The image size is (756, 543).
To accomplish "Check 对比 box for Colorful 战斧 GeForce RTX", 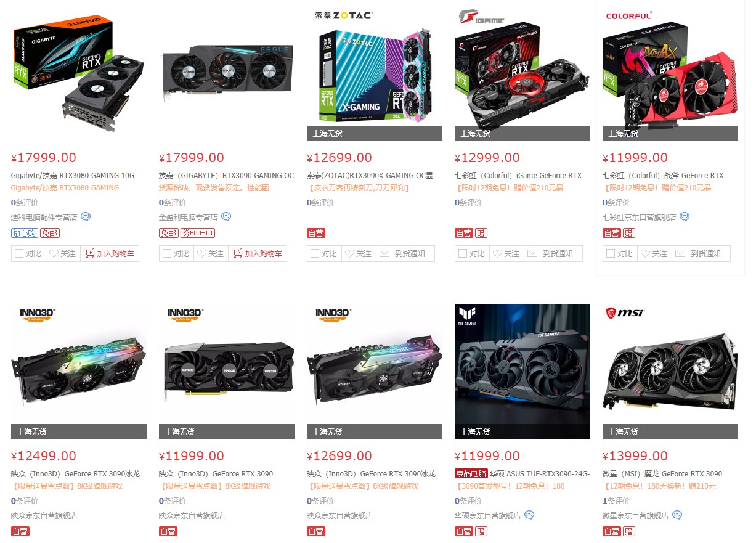I will (x=620, y=254).
